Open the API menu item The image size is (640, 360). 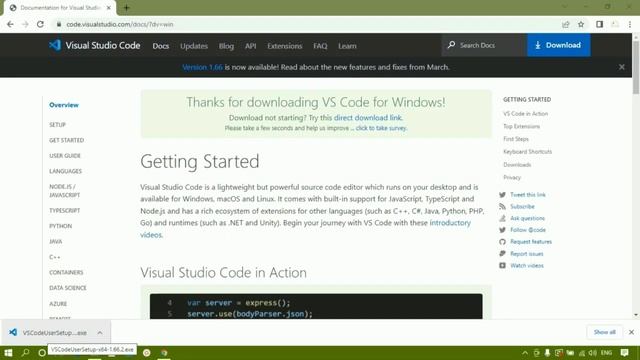251,46
